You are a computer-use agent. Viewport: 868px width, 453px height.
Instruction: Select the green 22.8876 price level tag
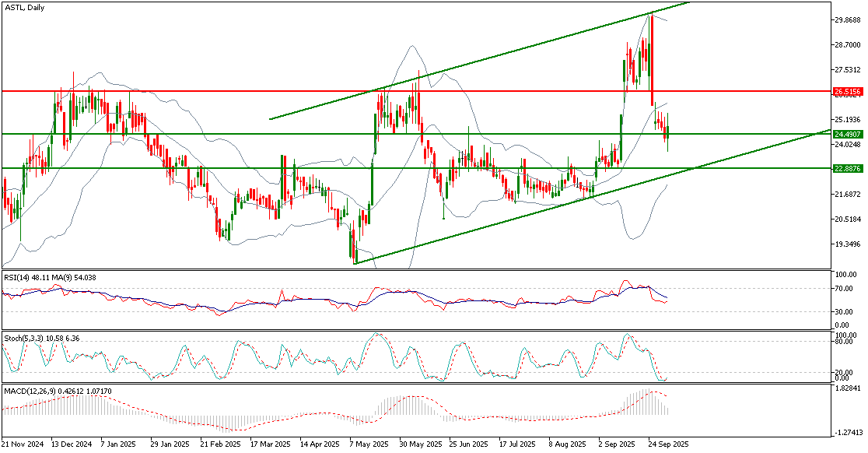848,168
